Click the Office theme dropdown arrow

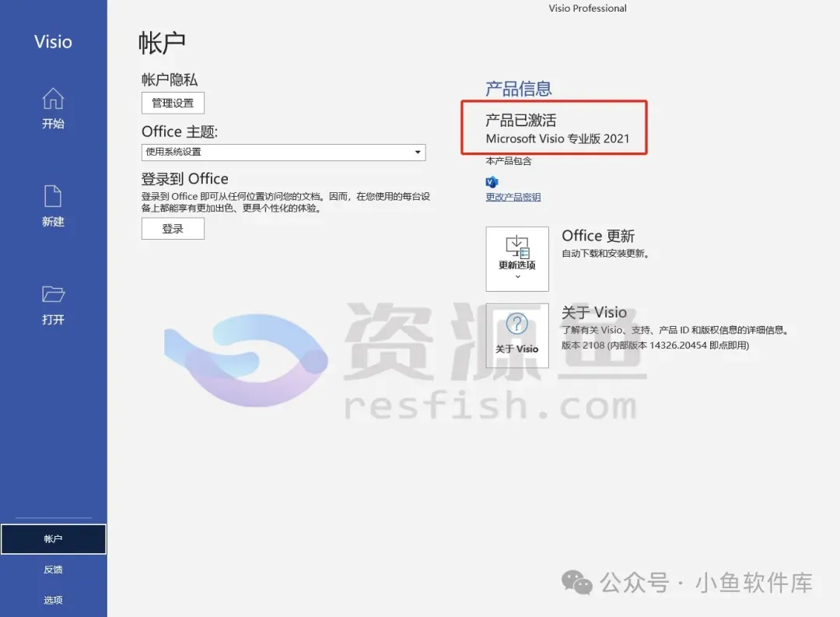point(418,152)
